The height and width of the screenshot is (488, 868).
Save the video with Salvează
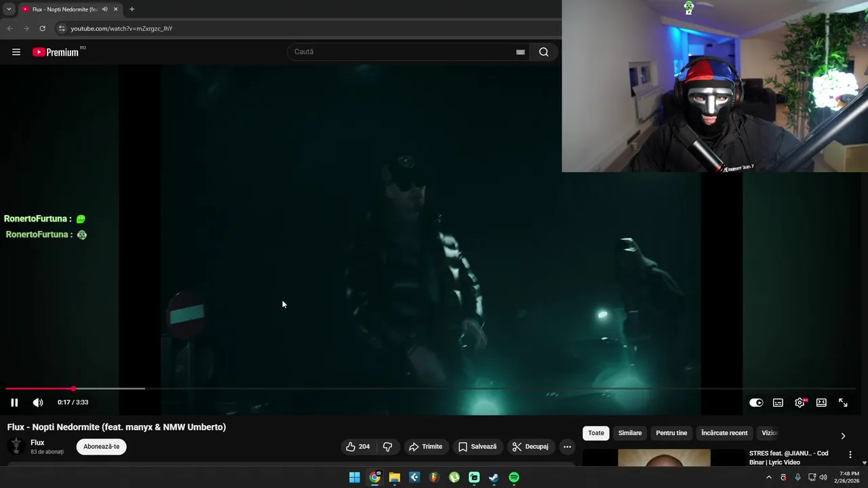click(x=477, y=447)
